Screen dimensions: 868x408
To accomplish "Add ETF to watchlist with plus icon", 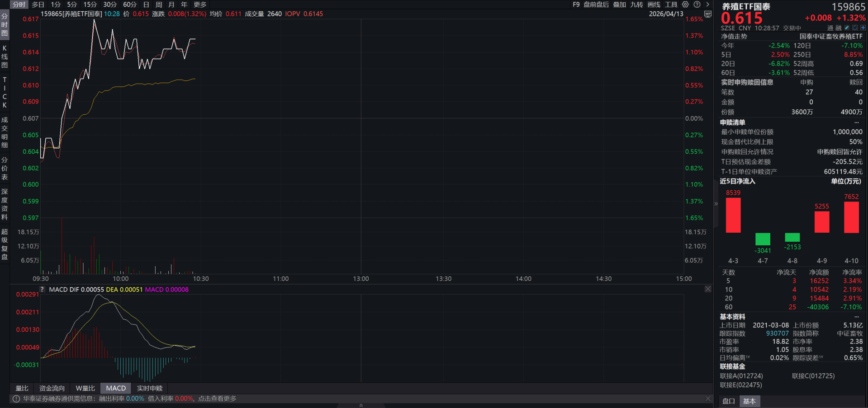I will [863, 28].
